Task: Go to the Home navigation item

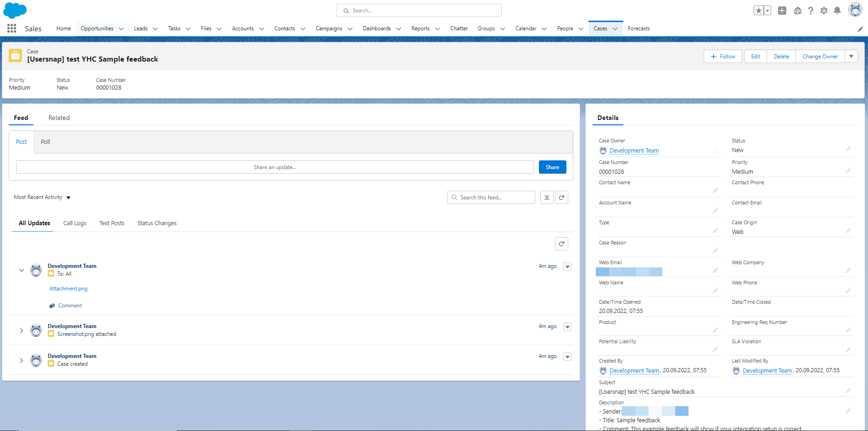Action: tap(64, 28)
